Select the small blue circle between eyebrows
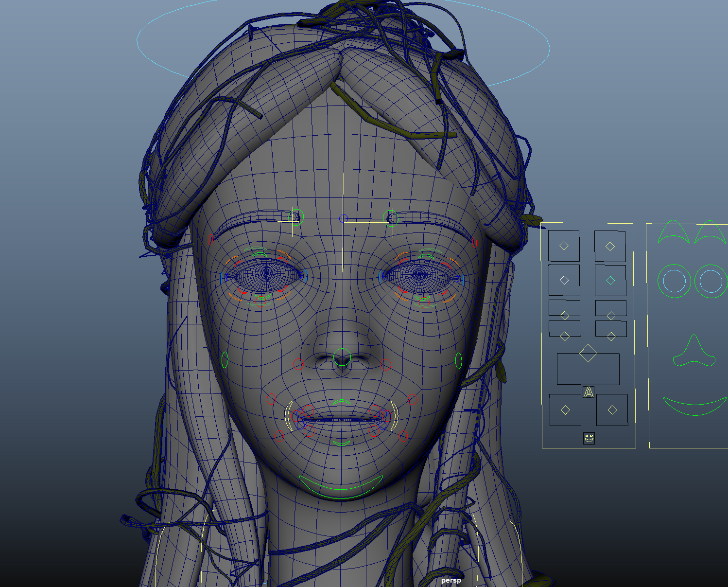The image size is (728, 587). click(x=344, y=218)
